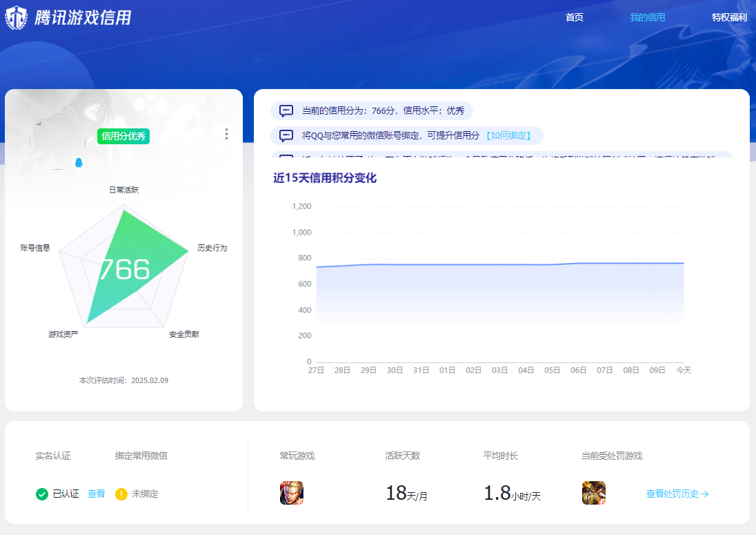756x535 pixels.
Task: Open 查看处罚历史 link
Action: [x=677, y=494]
